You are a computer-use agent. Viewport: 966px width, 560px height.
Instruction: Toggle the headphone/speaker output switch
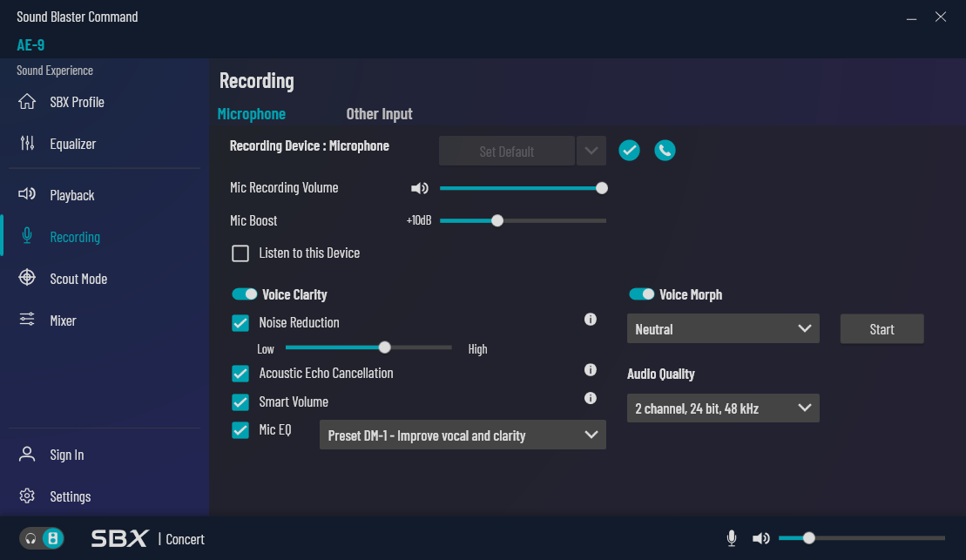[42, 538]
